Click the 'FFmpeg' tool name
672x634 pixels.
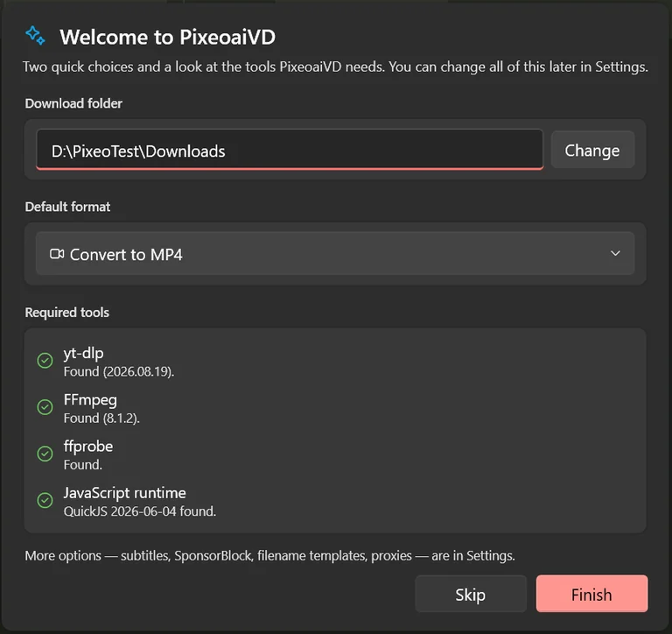tap(90, 400)
